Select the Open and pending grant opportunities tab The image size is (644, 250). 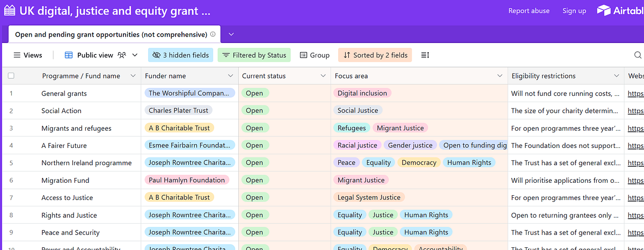[111, 34]
